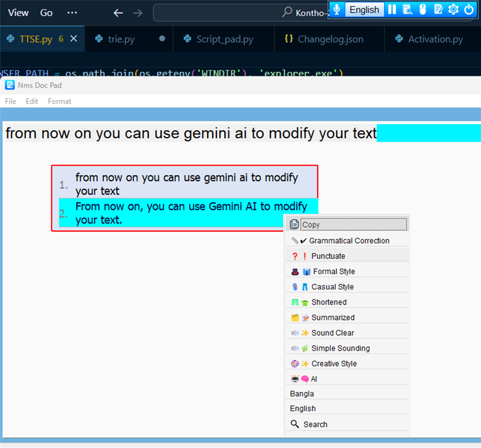Choose English from the context menu

[x=348, y=408]
